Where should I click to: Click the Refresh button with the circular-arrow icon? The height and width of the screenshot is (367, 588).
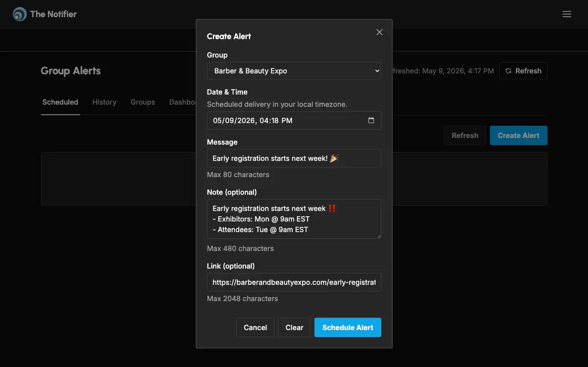click(x=523, y=71)
